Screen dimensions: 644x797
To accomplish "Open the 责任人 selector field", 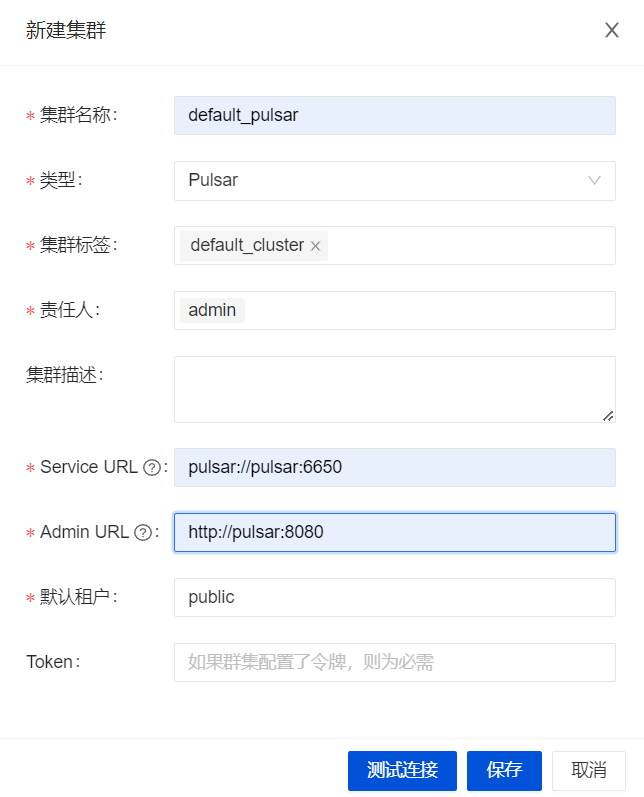I will point(430,310).
